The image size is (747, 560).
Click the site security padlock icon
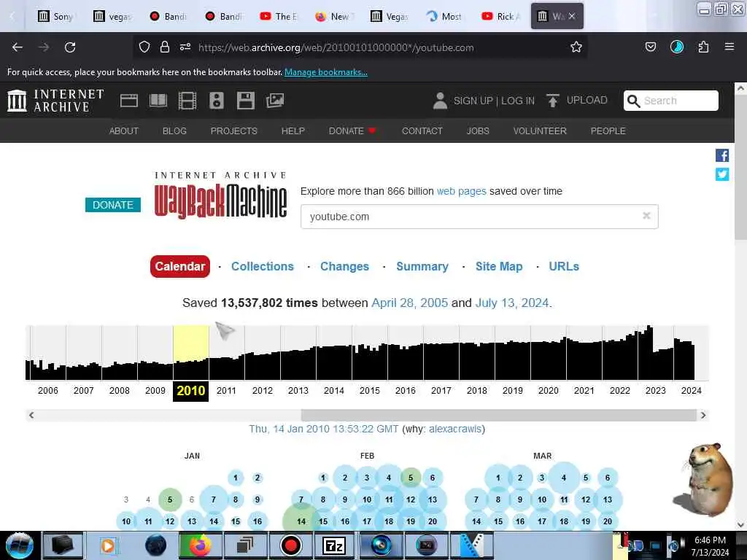click(165, 47)
